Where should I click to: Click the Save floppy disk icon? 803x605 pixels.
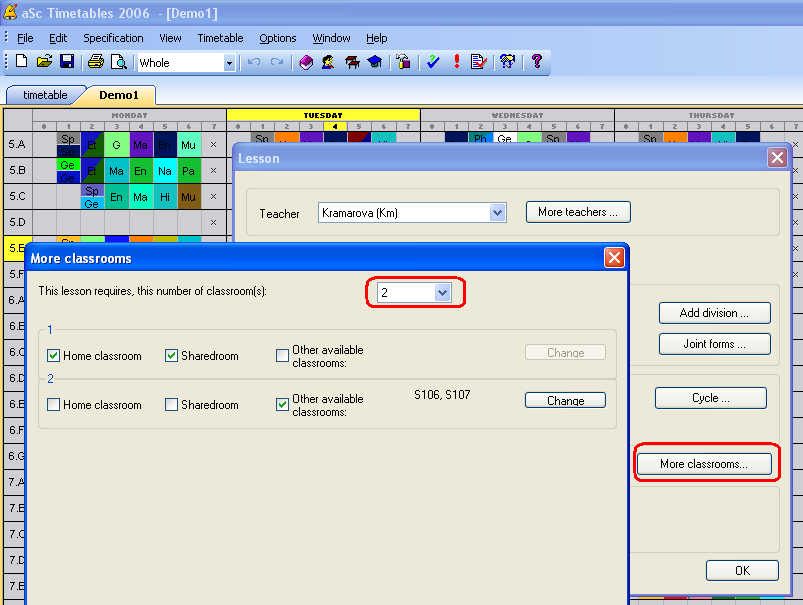tap(66, 62)
